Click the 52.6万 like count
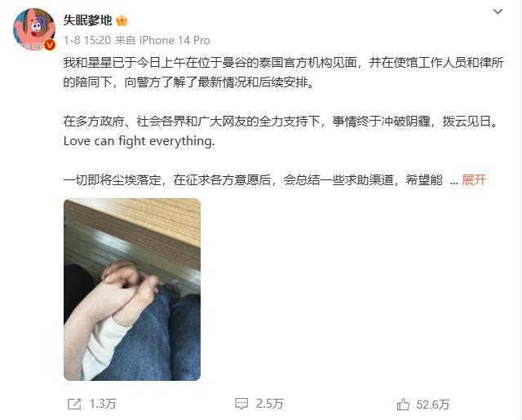 [x=433, y=405]
